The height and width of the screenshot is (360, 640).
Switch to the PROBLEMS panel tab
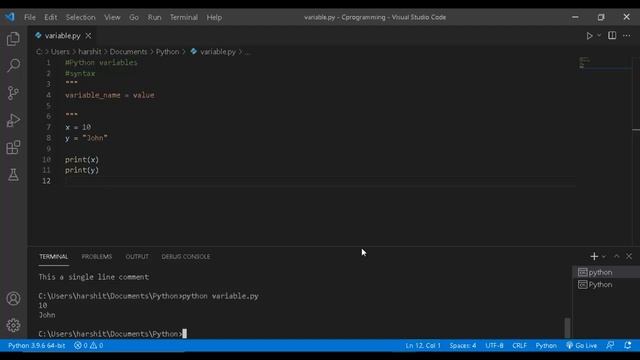coord(97,257)
